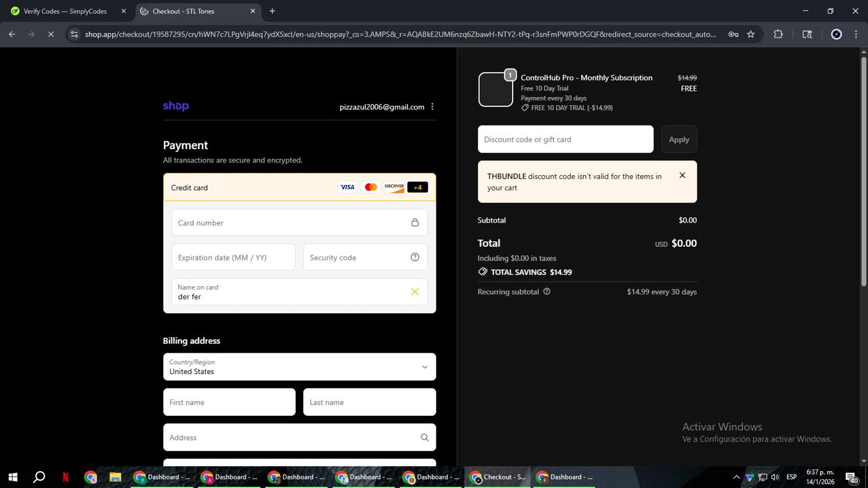
Task: Click the Name on card field
Action: 300,292
